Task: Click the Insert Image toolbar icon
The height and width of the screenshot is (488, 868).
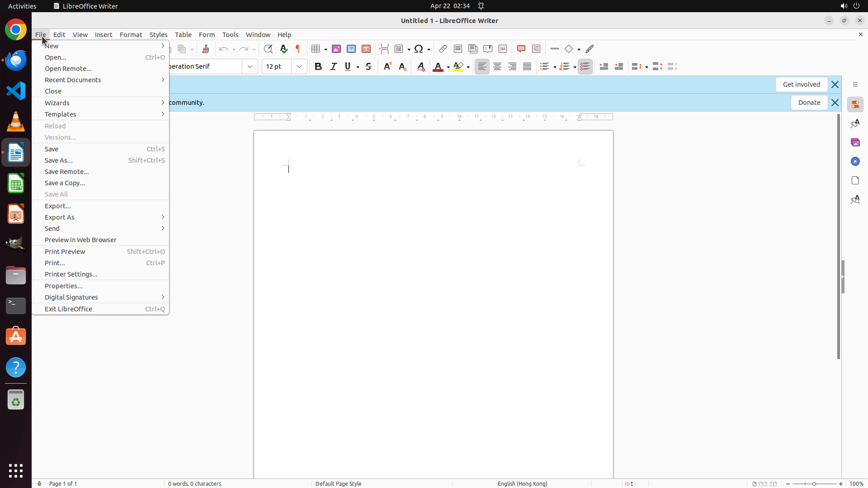Action: pos(336,49)
